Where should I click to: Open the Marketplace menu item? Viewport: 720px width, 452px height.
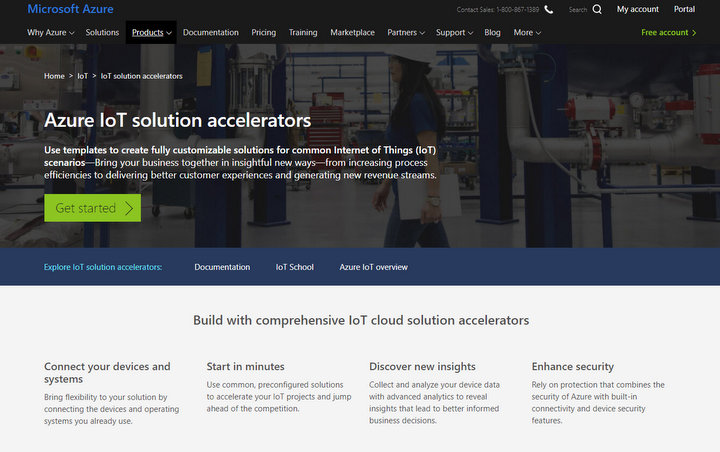coord(353,33)
